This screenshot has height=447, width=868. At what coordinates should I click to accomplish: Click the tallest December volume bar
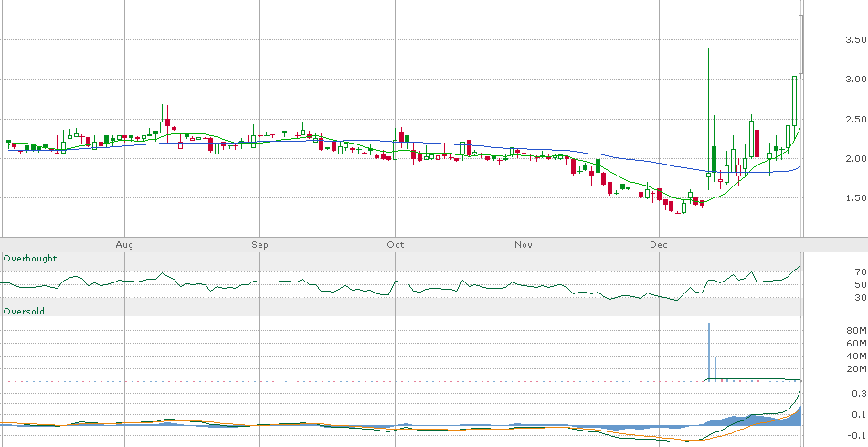coord(709,352)
